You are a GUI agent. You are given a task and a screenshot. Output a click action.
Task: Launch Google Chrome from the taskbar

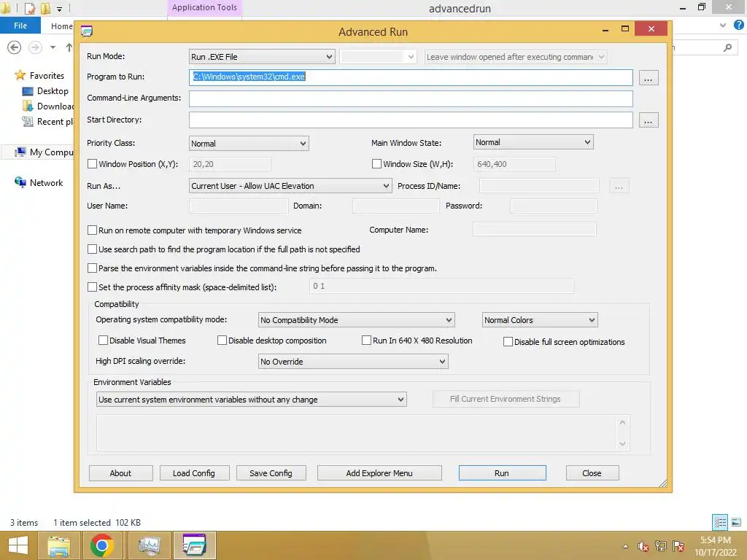[x=102, y=545]
